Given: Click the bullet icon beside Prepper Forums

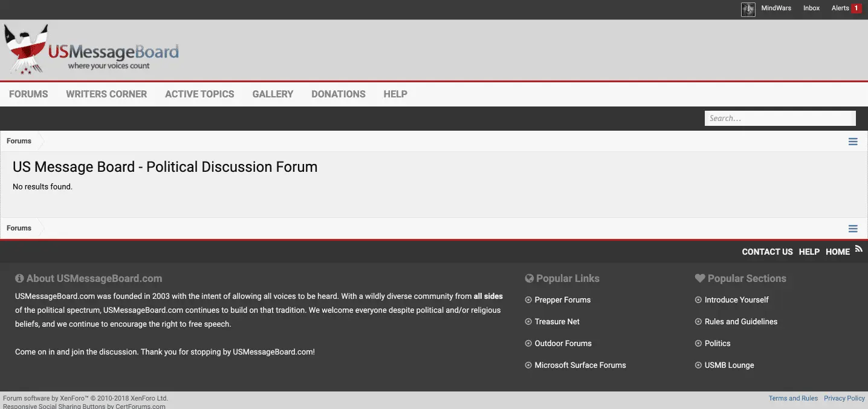Looking at the screenshot, I should (x=528, y=300).
